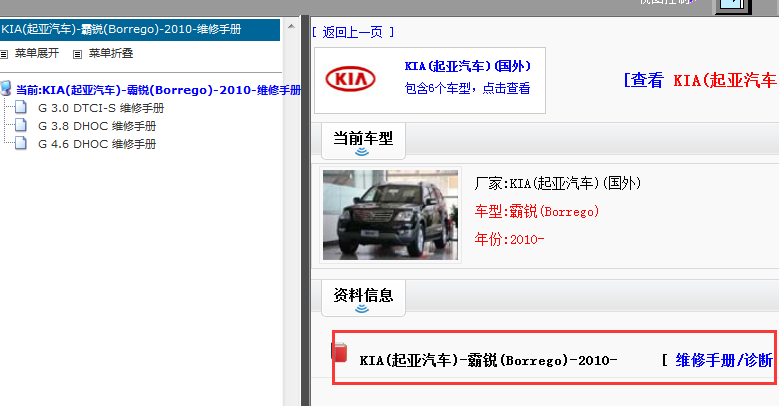Click the left panel scroll up arrow
This screenshot has width=779, height=406.
coord(291,27)
